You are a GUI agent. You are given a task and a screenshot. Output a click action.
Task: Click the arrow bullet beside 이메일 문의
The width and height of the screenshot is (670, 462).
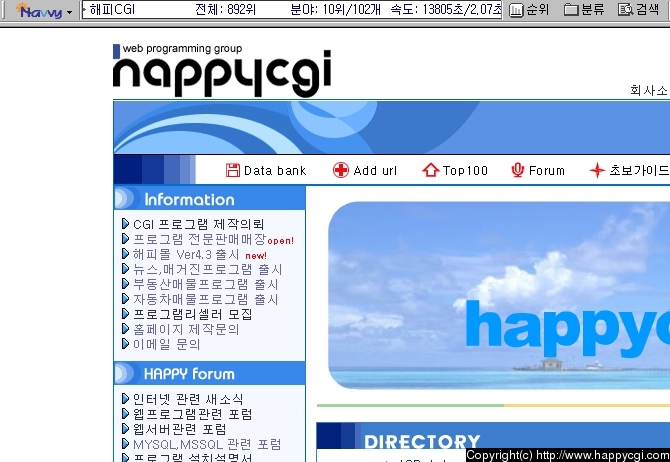coord(125,343)
